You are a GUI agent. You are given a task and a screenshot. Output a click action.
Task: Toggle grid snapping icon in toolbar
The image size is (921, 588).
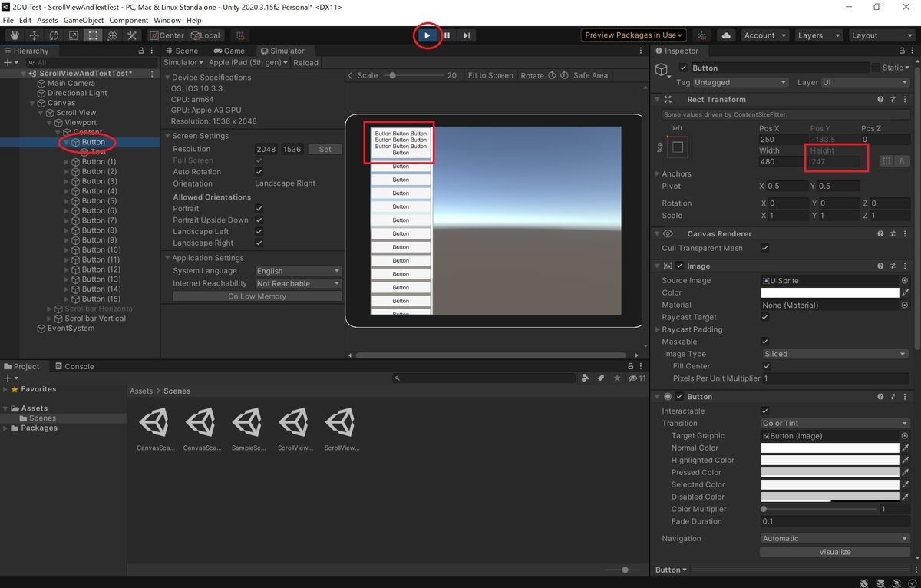[239, 35]
